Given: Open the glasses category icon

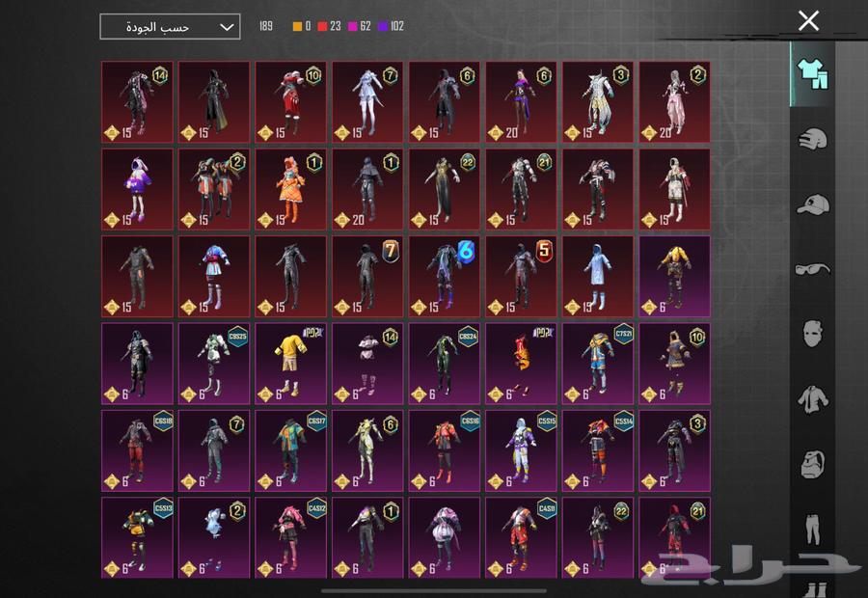Looking at the screenshot, I should 812,269.
